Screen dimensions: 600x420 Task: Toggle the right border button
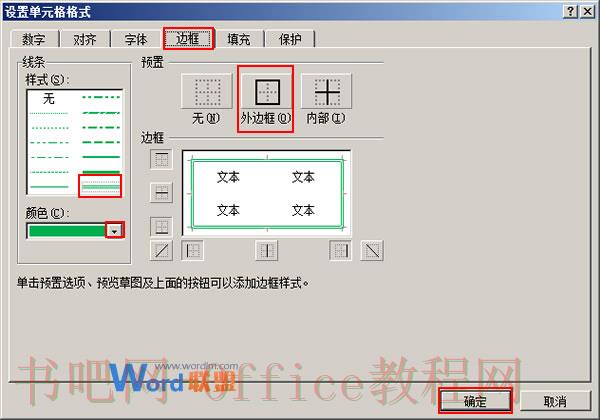[340, 251]
